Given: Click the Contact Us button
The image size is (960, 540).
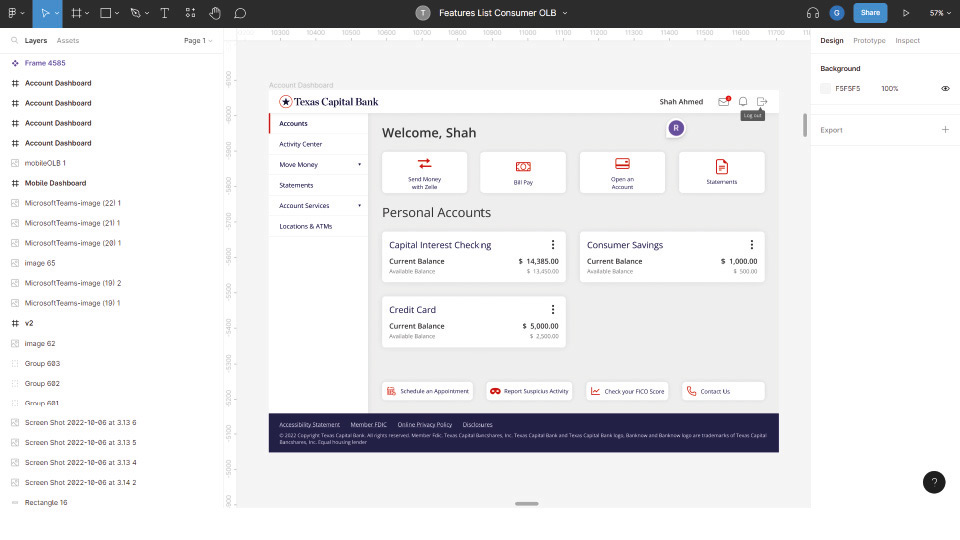Looking at the screenshot, I should click(723, 391).
